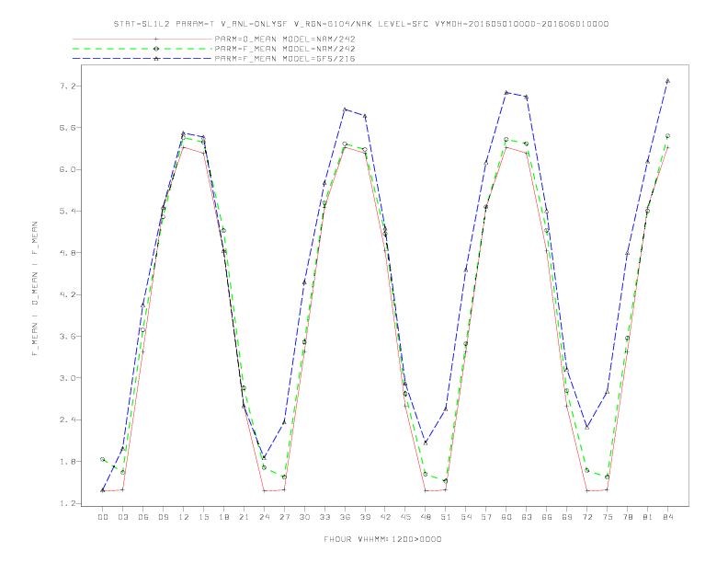Click x-axis tick label 03
The width and height of the screenshot is (728, 563).
pos(122,517)
